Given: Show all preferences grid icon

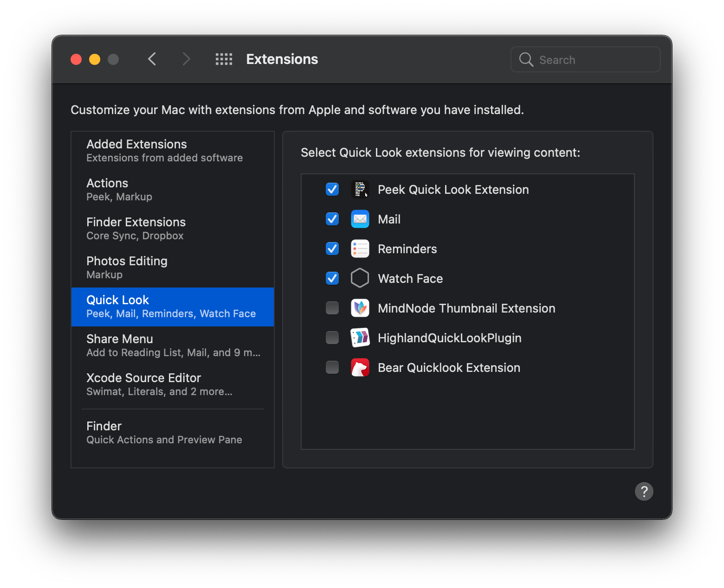Looking at the screenshot, I should click(224, 59).
